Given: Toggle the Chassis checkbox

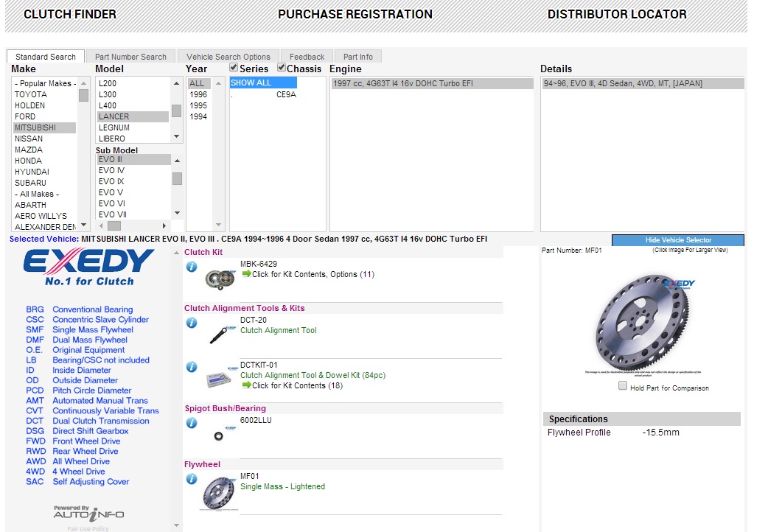Looking at the screenshot, I should tap(282, 68).
